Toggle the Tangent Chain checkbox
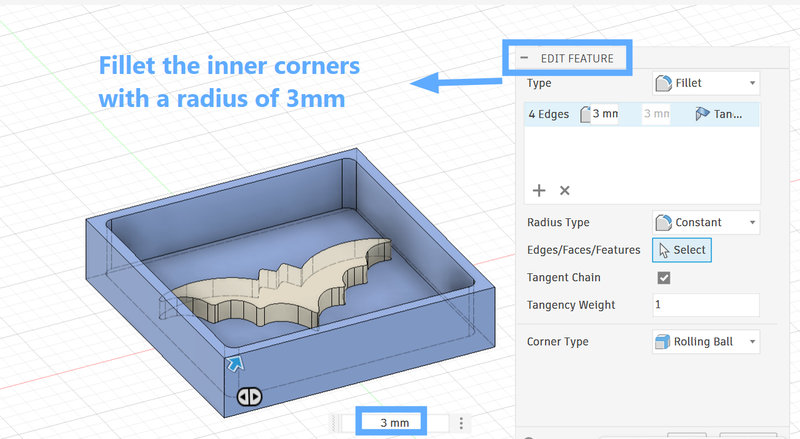This screenshot has height=439, width=800. tap(664, 278)
